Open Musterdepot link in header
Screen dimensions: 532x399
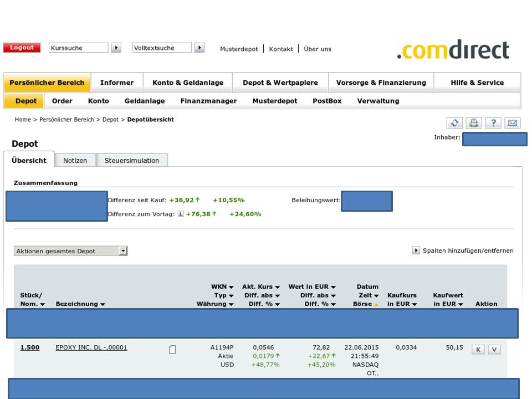tap(239, 49)
